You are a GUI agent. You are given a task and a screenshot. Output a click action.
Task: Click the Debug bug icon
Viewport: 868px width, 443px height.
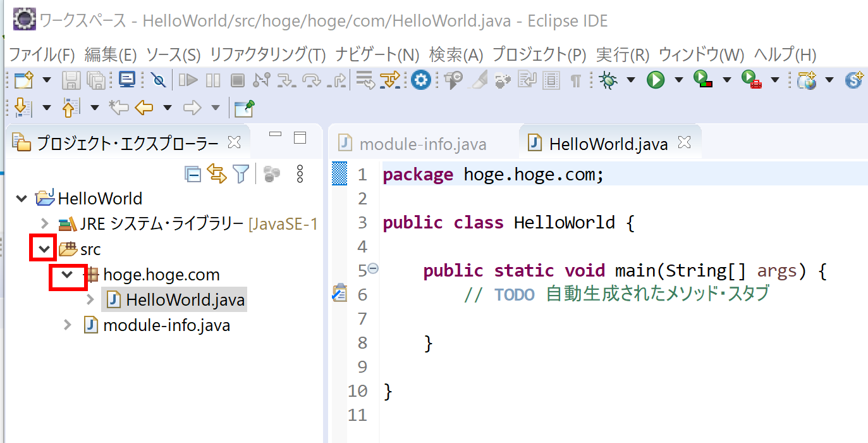608,80
